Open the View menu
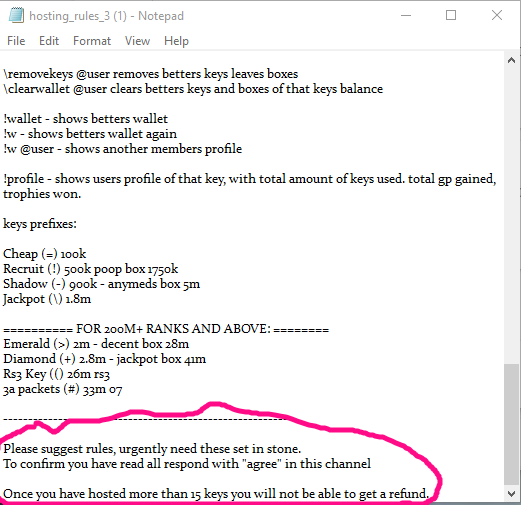The width and height of the screenshot is (521, 505). [x=137, y=41]
